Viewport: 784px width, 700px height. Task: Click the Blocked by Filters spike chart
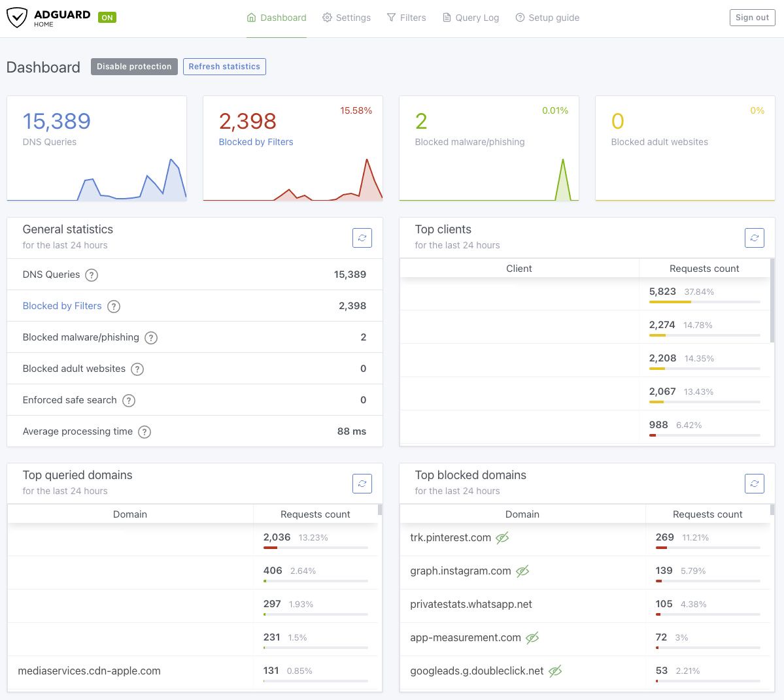click(x=293, y=180)
